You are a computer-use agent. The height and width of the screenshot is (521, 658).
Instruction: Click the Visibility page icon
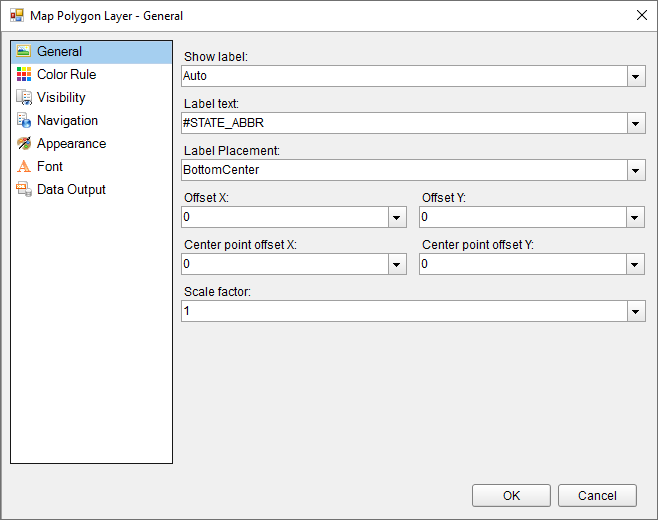point(24,97)
